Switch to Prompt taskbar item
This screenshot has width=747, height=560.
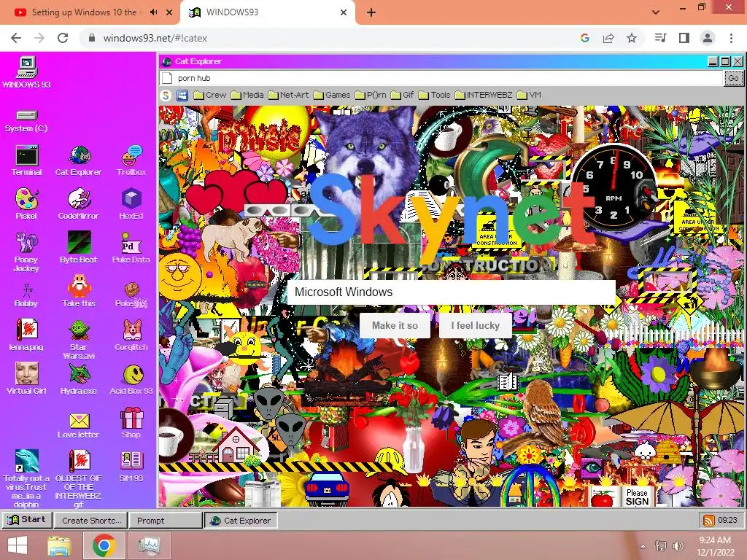pos(166,521)
